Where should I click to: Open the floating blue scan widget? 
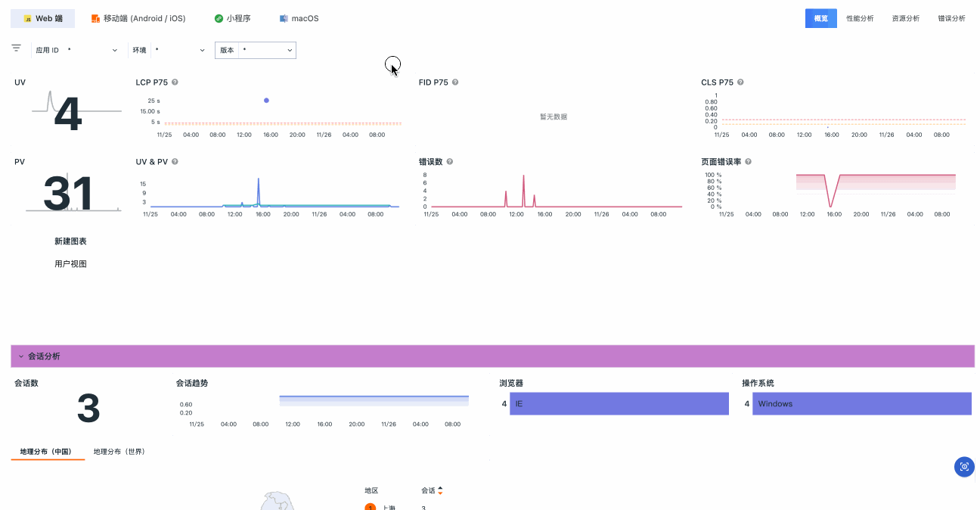coord(964,467)
